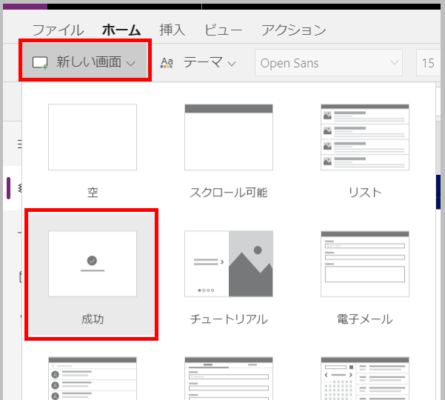This screenshot has width=445, height=400.
Task: Click the new screen icon beside 新しい画面
Action: (x=40, y=62)
